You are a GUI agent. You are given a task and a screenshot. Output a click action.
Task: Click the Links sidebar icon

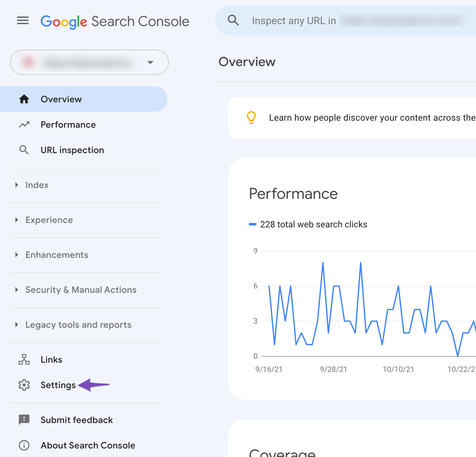[24, 359]
